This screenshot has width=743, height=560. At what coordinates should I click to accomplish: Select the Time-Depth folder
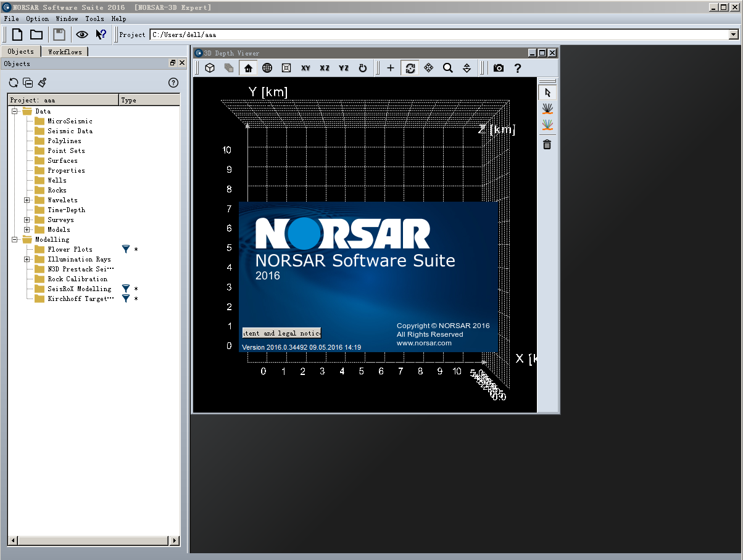pyautogui.click(x=66, y=210)
